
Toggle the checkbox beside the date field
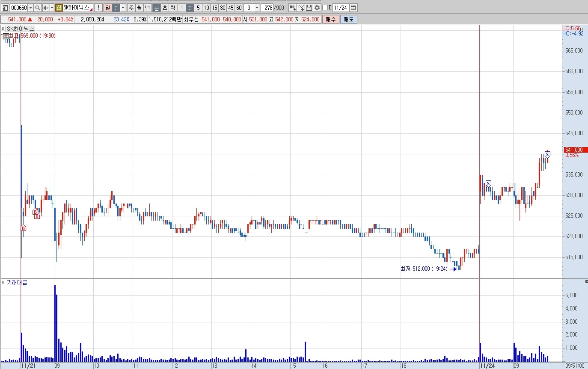pyautogui.click(x=325, y=8)
